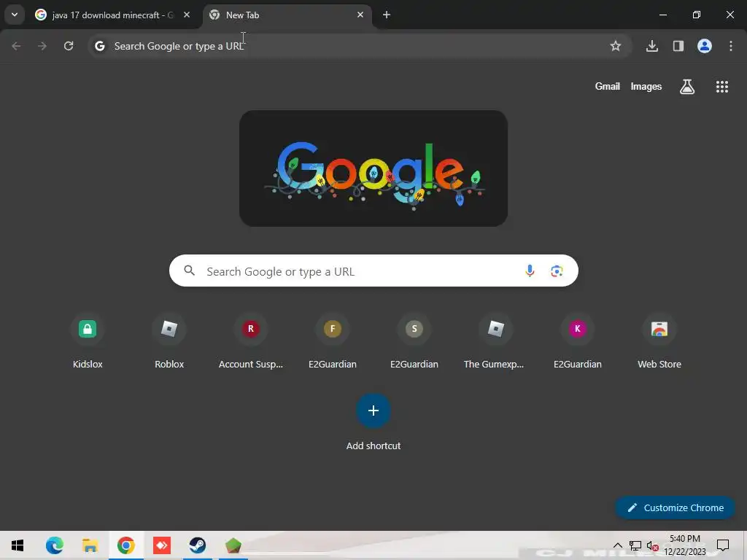Open Search Labs flask icon
This screenshot has height=560, width=747.
[687, 87]
